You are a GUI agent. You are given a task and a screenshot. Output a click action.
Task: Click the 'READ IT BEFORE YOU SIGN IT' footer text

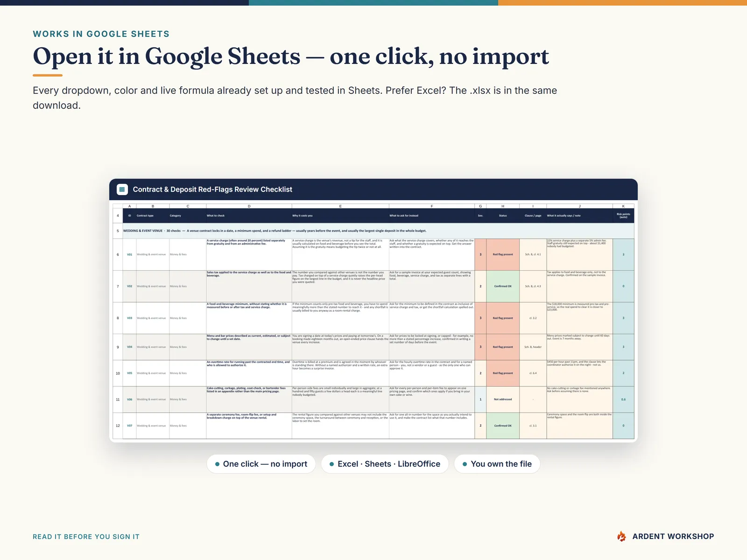click(x=86, y=537)
